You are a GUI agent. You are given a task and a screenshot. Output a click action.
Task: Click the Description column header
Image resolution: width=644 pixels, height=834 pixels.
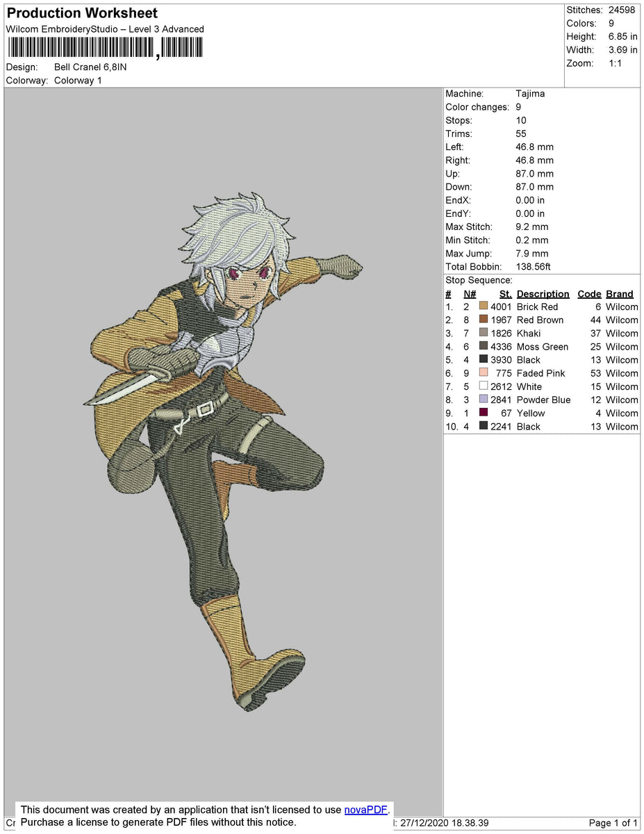point(543,294)
